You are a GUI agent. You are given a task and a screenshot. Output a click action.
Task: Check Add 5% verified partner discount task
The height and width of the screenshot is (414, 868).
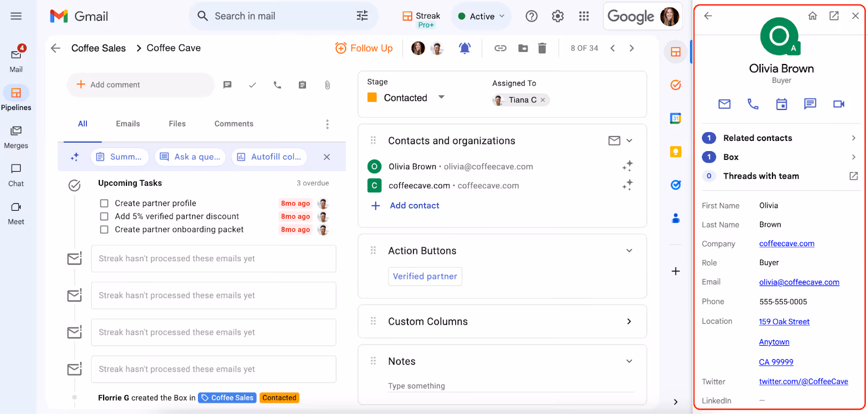104,216
